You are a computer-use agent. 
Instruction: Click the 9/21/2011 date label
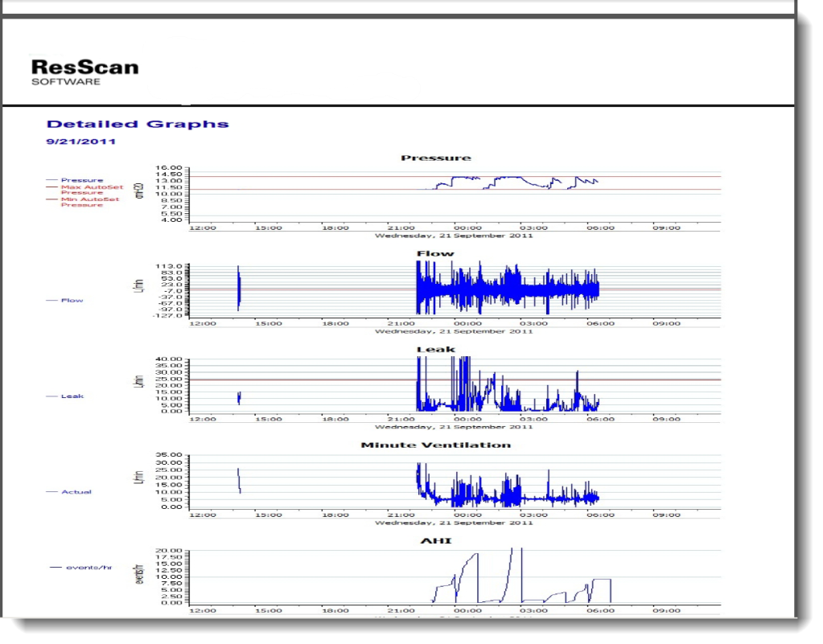[80, 142]
